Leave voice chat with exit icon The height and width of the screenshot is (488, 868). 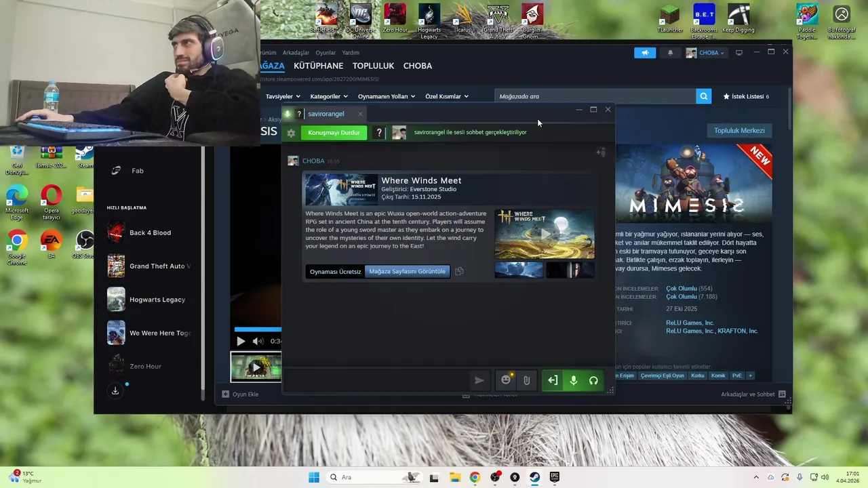(553, 380)
